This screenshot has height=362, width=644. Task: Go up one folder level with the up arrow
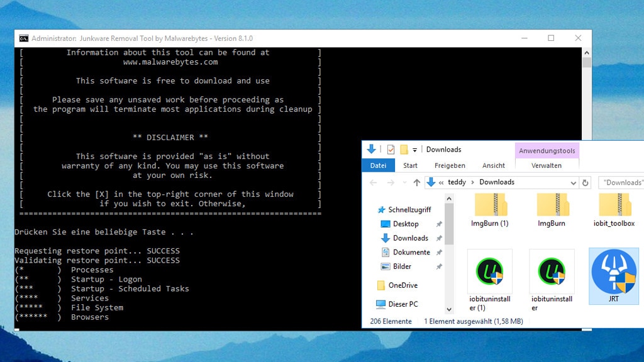[417, 183]
